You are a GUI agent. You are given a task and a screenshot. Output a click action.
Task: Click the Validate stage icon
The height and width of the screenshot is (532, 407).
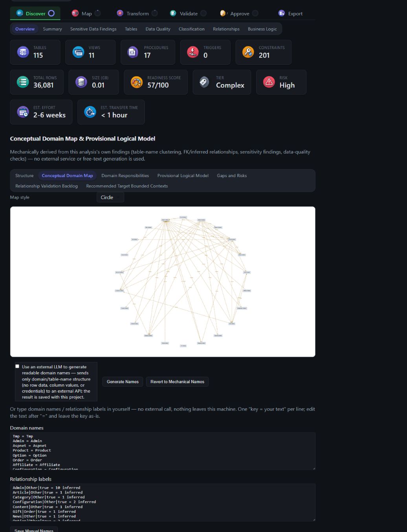(x=173, y=13)
